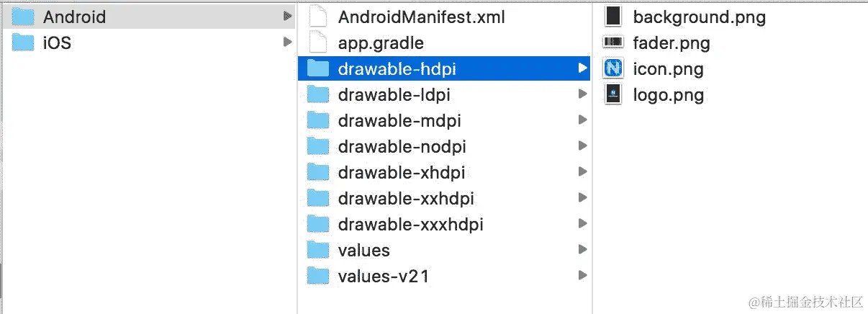Select the logo.png thumbnail icon

pyautogui.click(x=613, y=94)
